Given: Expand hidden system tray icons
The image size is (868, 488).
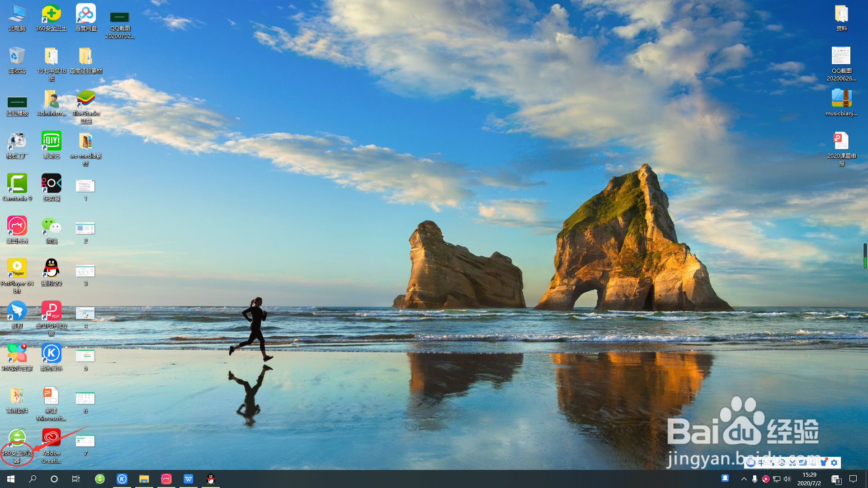Looking at the screenshot, I should click(744, 479).
